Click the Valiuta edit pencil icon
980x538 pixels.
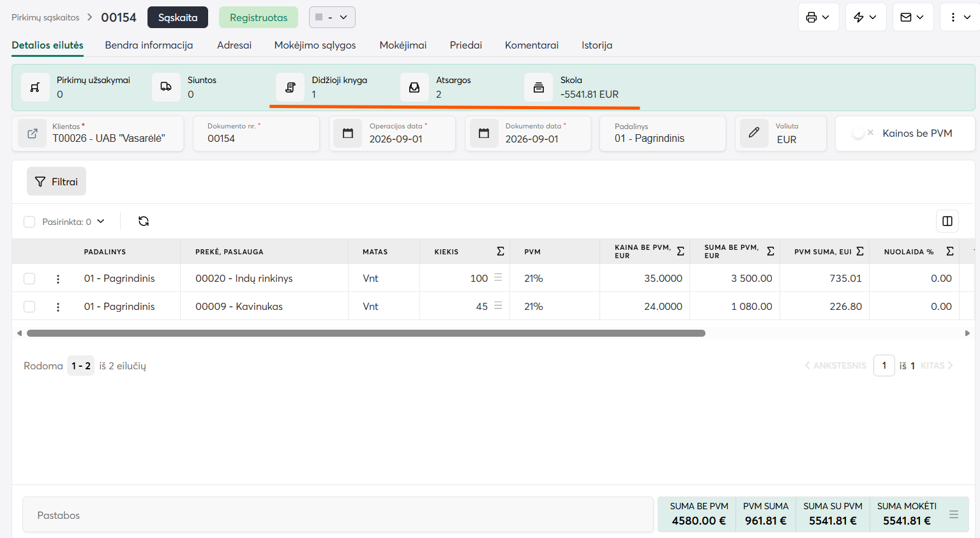tap(754, 133)
